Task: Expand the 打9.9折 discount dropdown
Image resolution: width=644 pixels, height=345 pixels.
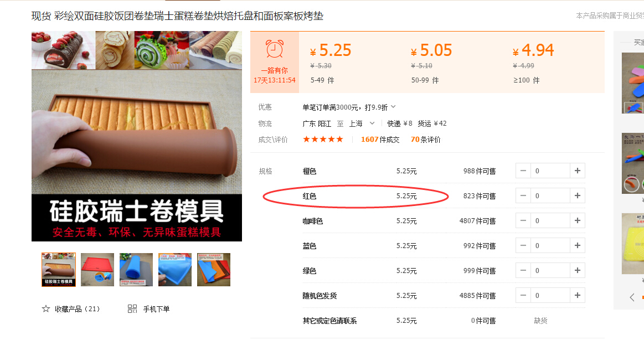Action: (393, 107)
